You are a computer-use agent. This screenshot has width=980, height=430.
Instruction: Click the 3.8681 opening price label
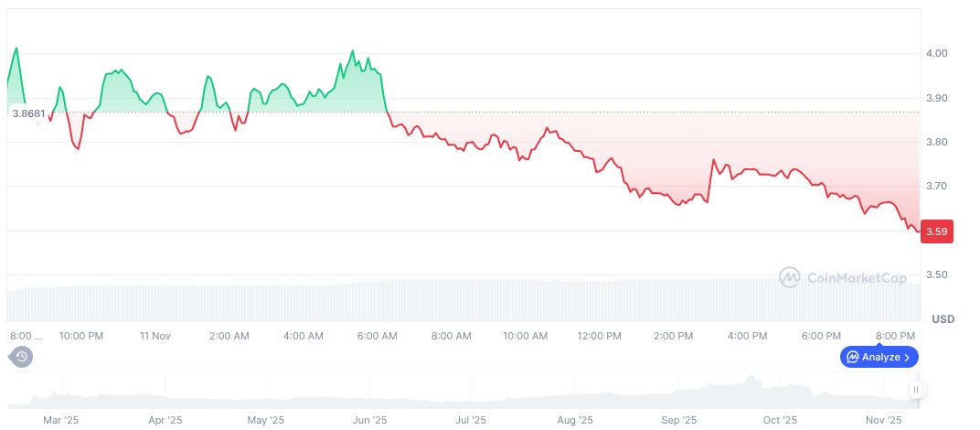[28, 113]
